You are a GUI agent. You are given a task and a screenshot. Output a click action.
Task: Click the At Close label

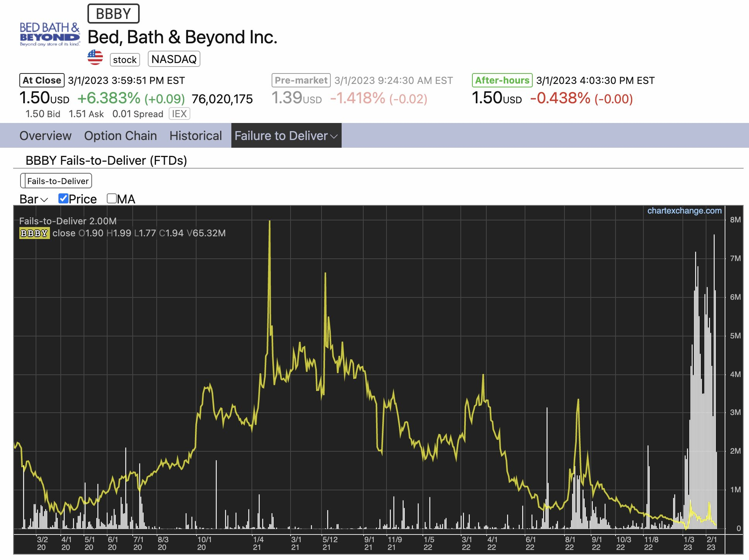pyautogui.click(x=42, y=80)
